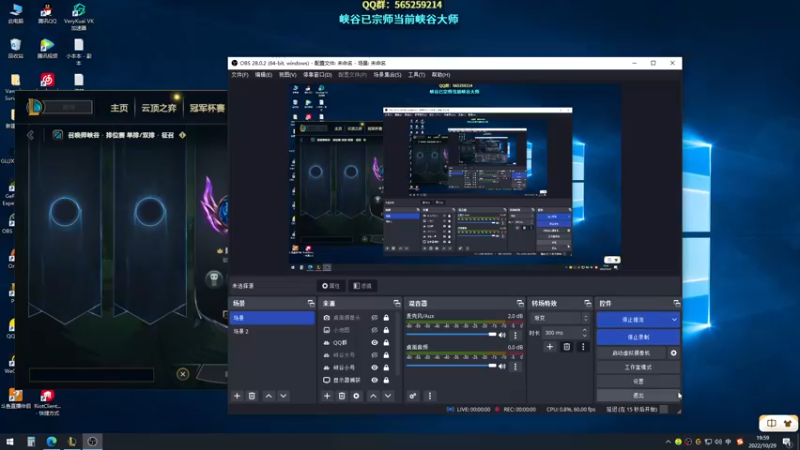Open the 视图(V) menu
The height and width of the screenshot is (450, 800).
point(287,75)
